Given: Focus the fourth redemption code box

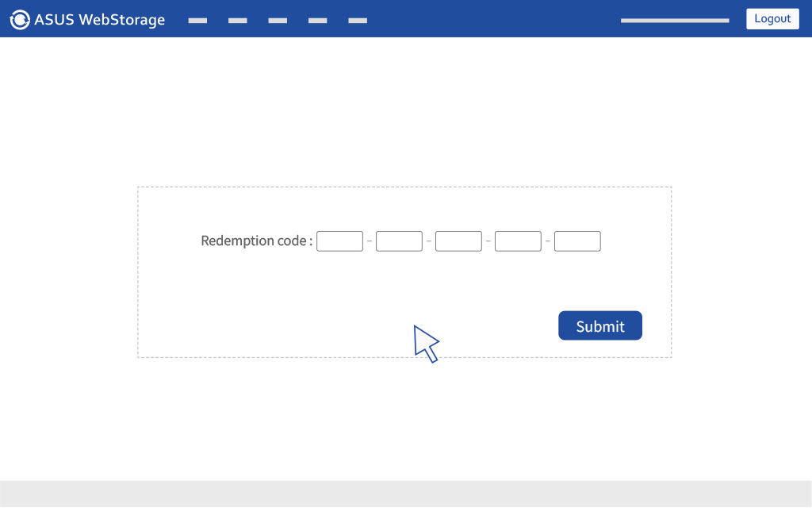Looking at the screenshot, I should (x=518, y=241).
